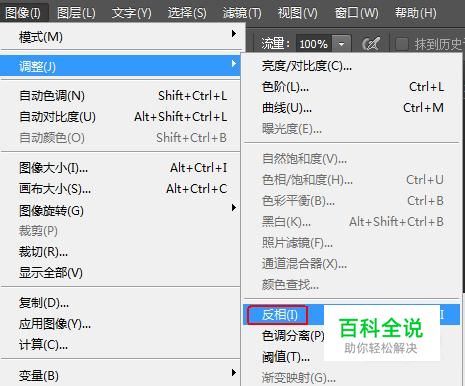Open the 流量 percentage dropdown arrow

pos(341,44)
